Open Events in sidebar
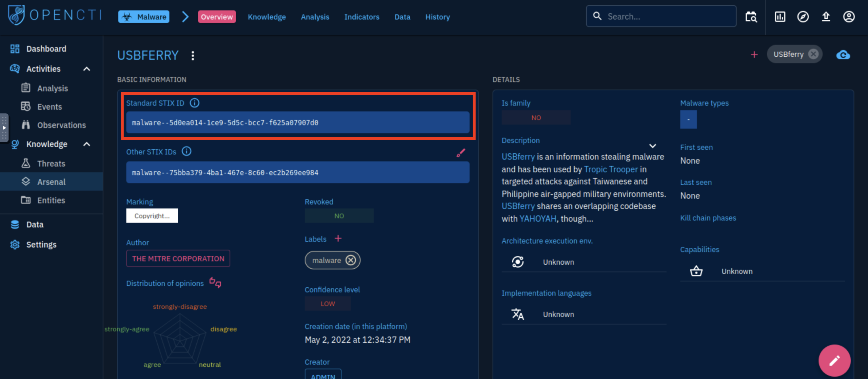This screenshot has height=379, width=868. [x=51, y=107]
